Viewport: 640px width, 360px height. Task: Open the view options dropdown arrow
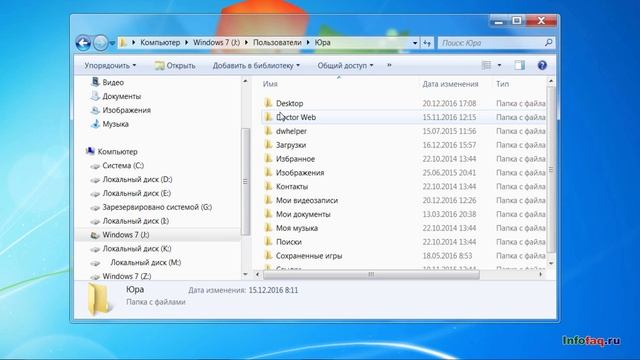click(x=499, y=65)
